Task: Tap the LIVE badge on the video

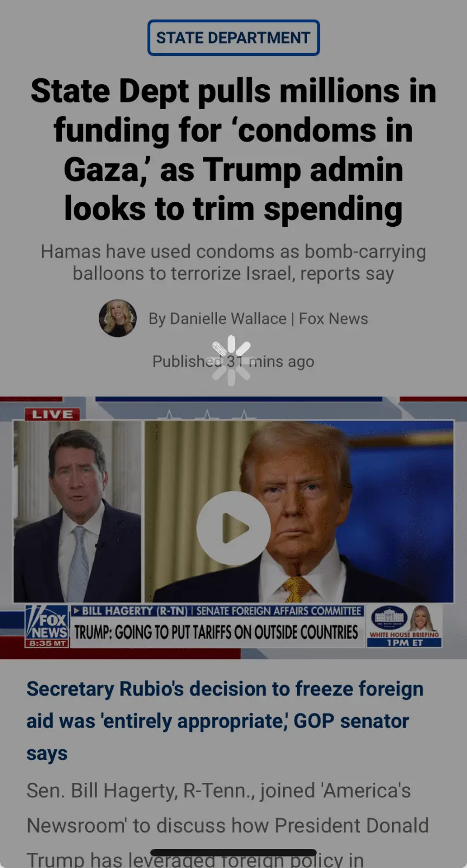Action: pyautogui.click(x=52, y=414)
